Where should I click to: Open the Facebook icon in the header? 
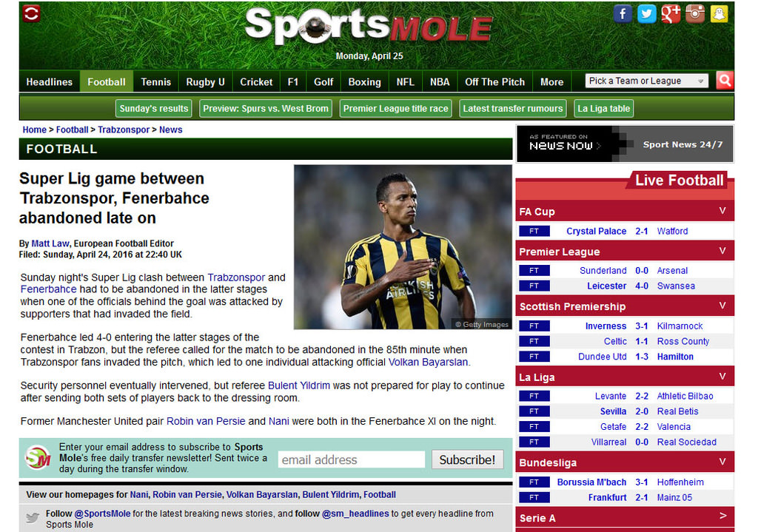coord(623,13)
